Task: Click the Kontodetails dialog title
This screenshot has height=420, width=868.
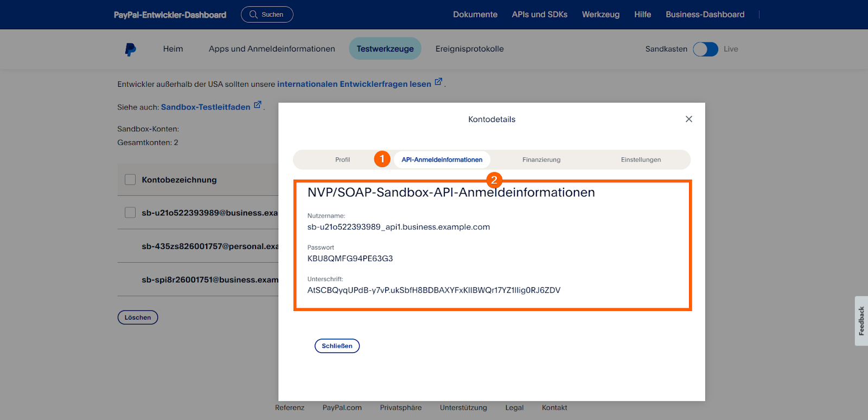Action: click(x=492, y=119)
